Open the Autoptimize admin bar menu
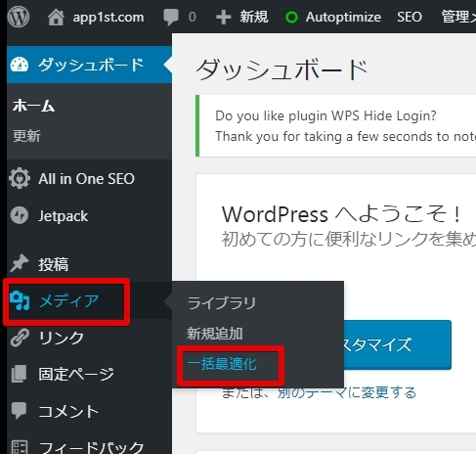Image resolution: width=476 pixels, height=454 pixels. [343, 17]
